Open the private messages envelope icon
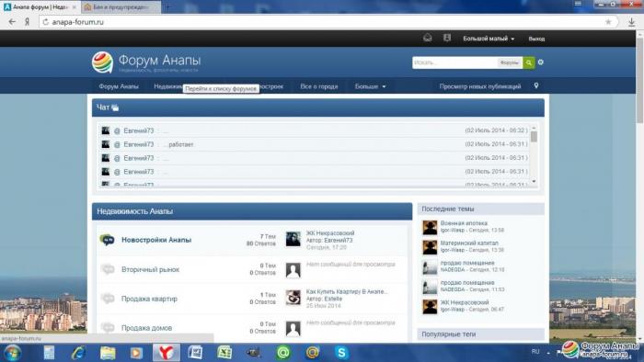The width and height of the screenshot is (644, 362). tap(428, 38)
